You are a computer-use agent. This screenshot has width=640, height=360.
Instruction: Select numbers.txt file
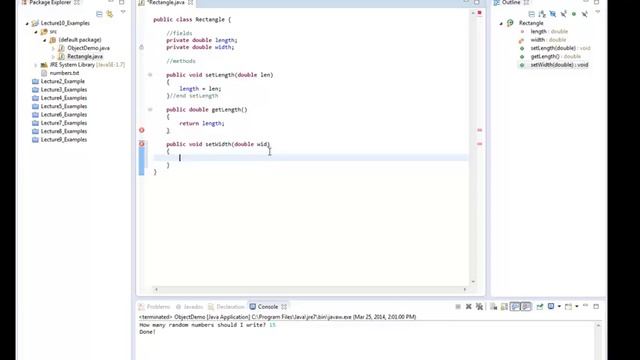tap(64, 73)
